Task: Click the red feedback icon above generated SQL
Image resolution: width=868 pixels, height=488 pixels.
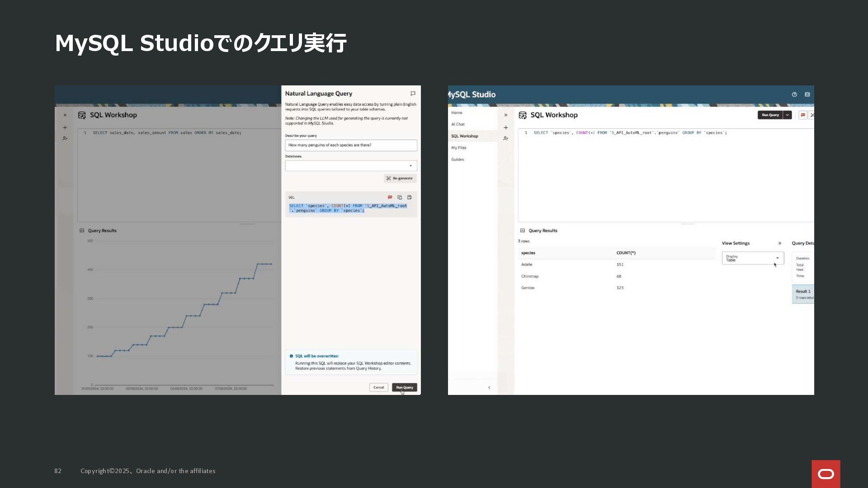Action: [x=390, y=197]
